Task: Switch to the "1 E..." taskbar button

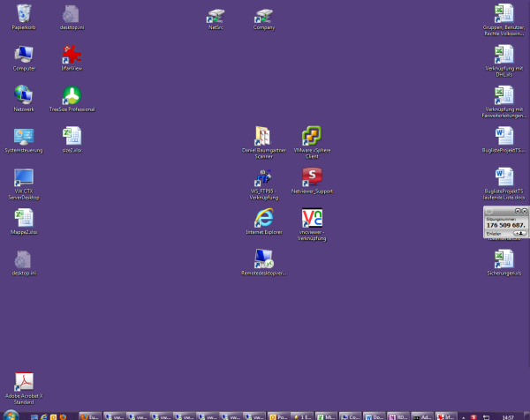Action: (x=302, y=416)
